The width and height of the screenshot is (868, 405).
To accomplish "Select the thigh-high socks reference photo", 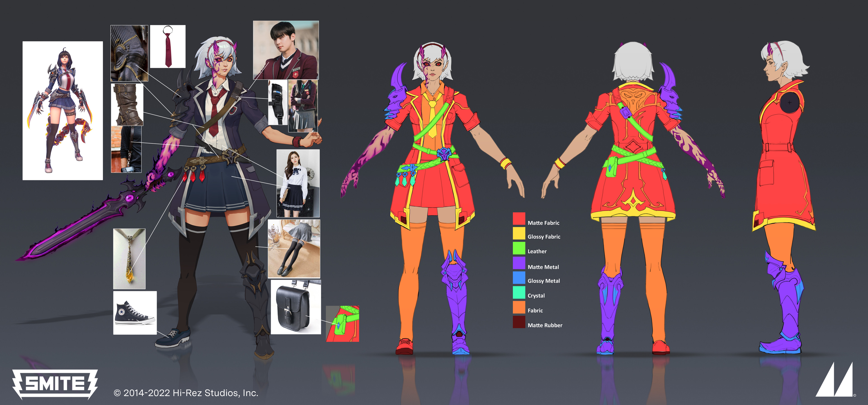I will coord(294,249).
